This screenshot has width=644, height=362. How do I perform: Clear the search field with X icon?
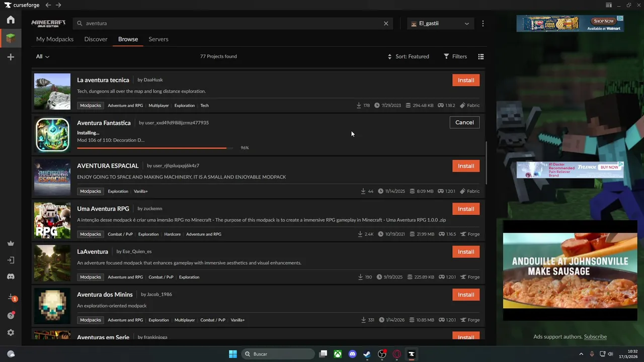pyautogui.click(x=386, y=23)
